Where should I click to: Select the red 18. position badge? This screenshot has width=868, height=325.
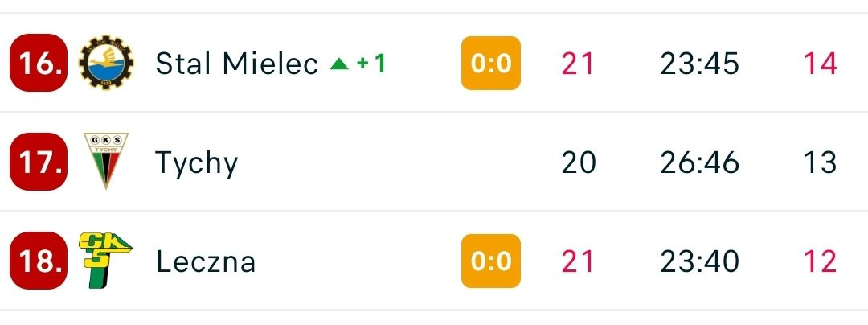(x=39, y=260)
